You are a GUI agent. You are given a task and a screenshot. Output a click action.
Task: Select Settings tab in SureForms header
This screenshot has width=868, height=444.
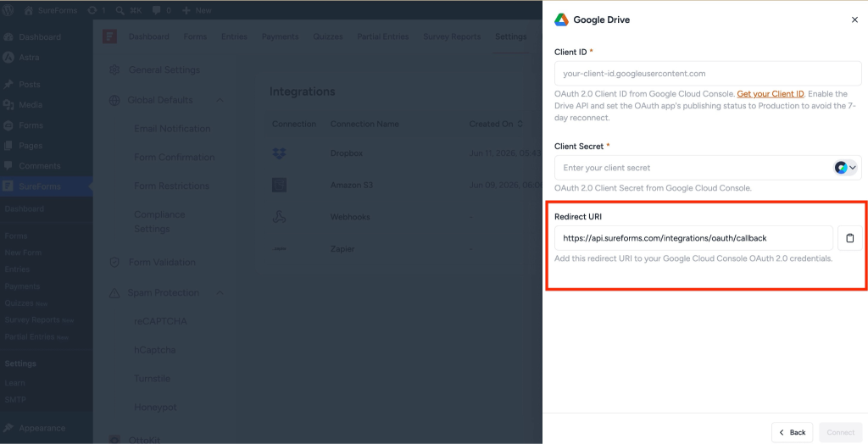pos(511,36)
